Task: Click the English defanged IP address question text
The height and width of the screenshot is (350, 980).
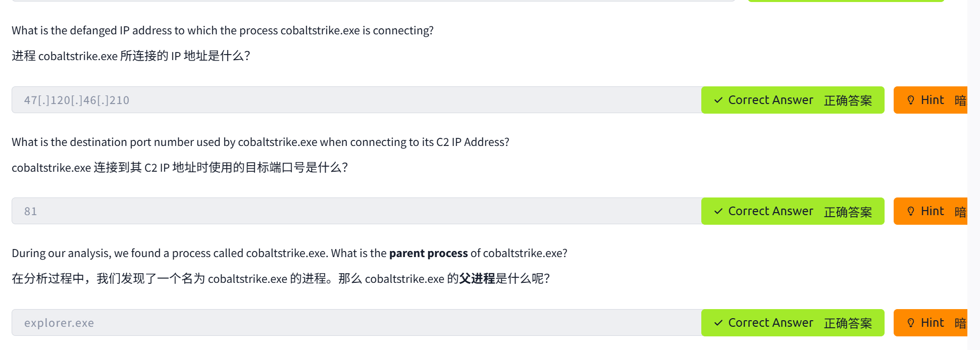Action: pos(223,30)
